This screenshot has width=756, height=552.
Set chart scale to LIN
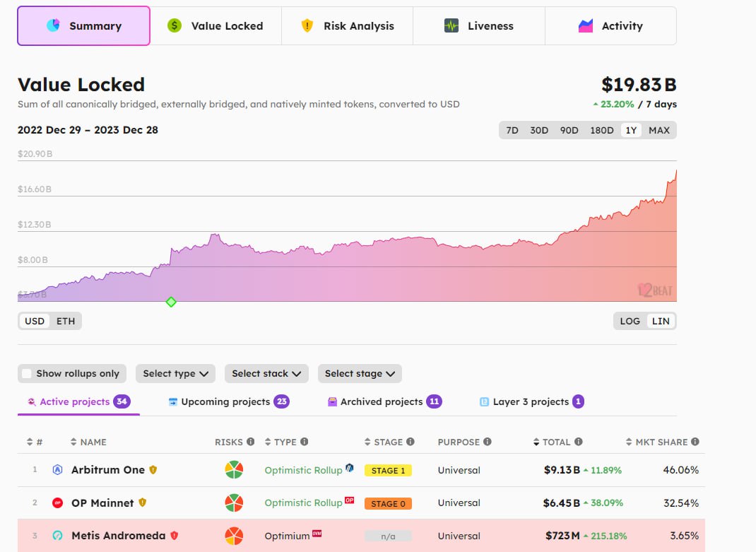(661, 322)
